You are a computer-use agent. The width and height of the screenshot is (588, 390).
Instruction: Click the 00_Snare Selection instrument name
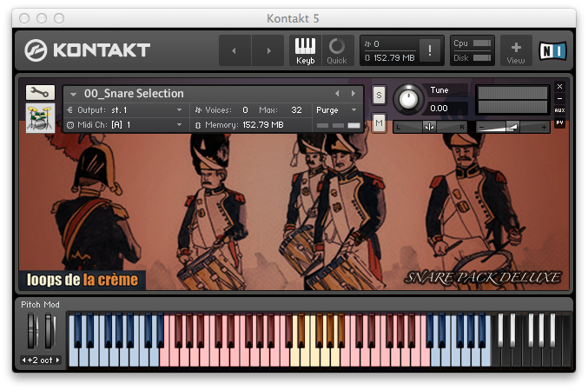134,94
